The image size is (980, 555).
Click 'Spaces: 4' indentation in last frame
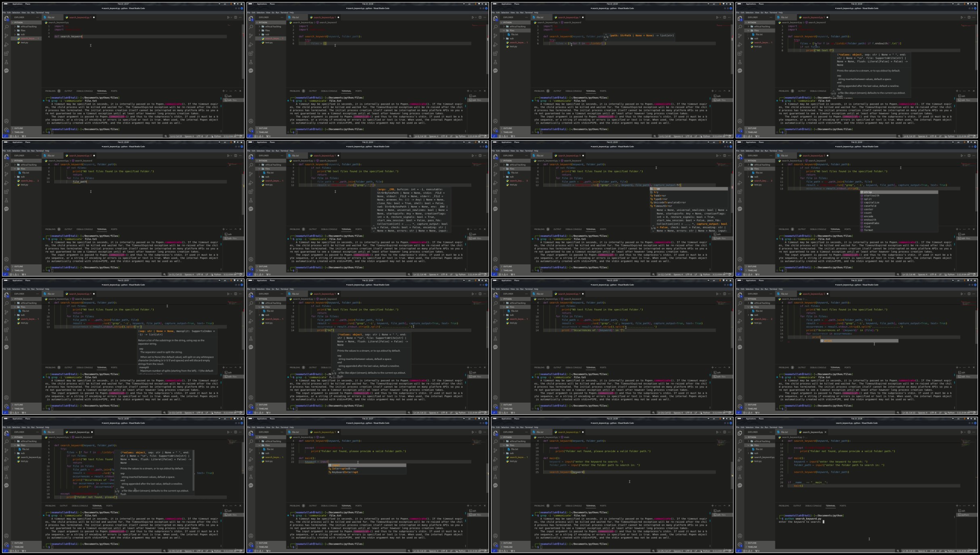tap(923, 551)
